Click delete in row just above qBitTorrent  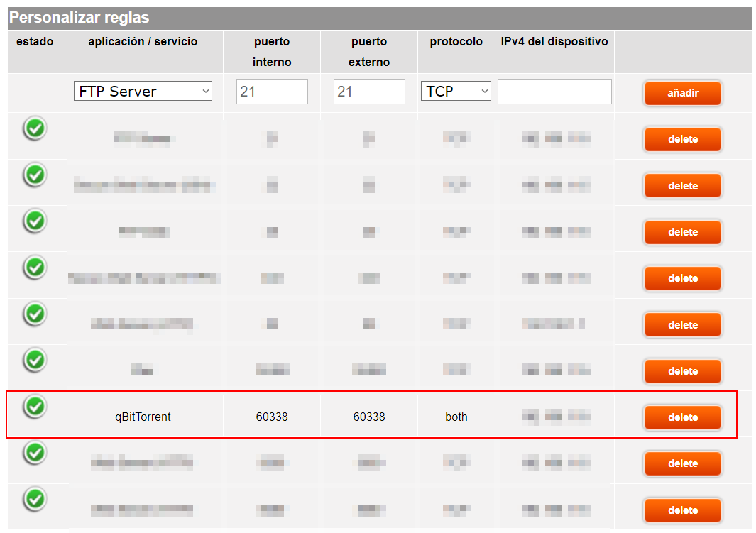coord(683,371)
